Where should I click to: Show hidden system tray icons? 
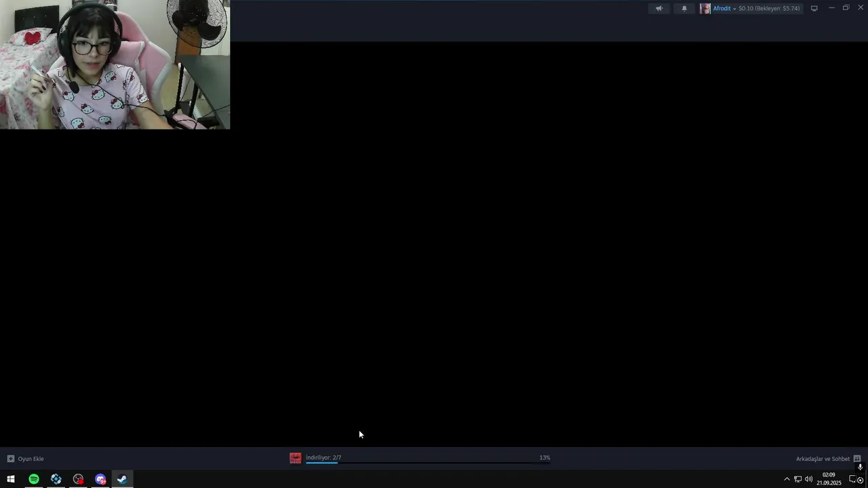coord(787,479)
